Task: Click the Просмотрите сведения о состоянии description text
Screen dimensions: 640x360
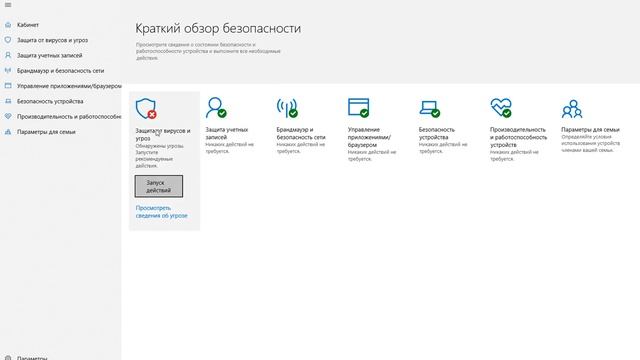Action: coord(208,51)
